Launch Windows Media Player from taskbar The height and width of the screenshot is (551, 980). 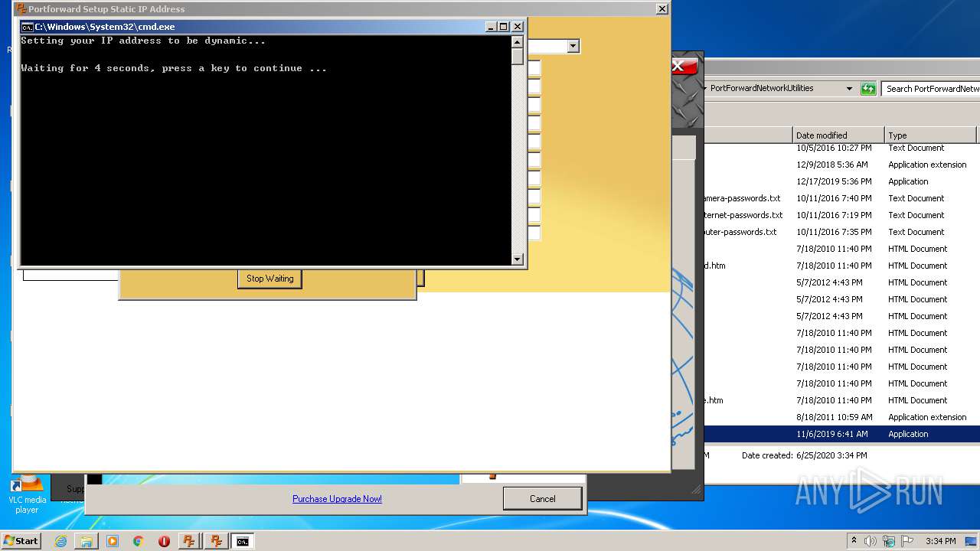pyautogui.click(x=113, y=541)
